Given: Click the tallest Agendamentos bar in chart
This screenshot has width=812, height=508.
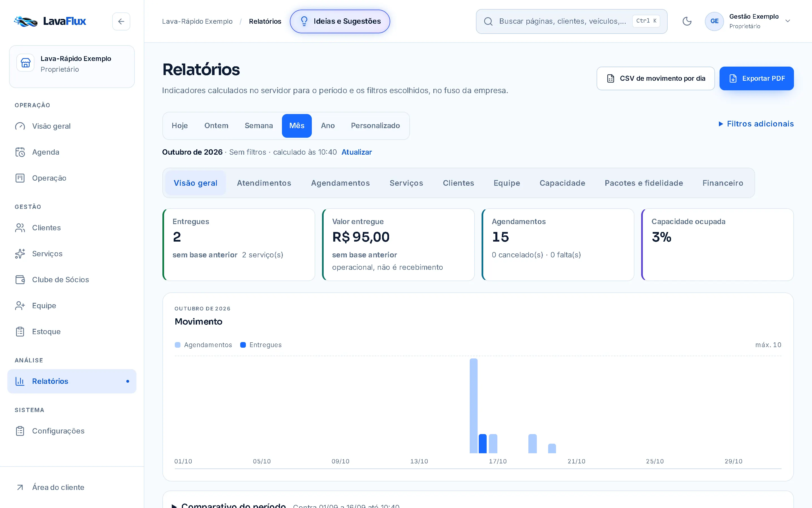Looking at the screenshot, I should 473,406.
